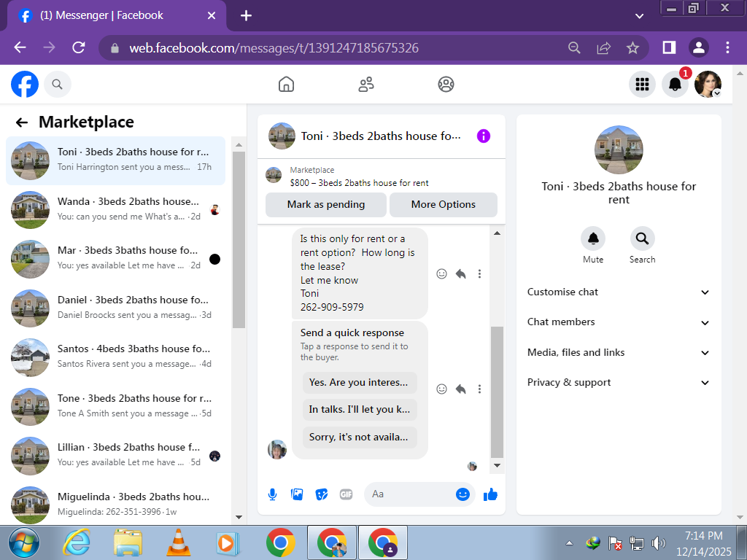
Task: Open more menu beside quick response card
Action: (x=479, y=389)
